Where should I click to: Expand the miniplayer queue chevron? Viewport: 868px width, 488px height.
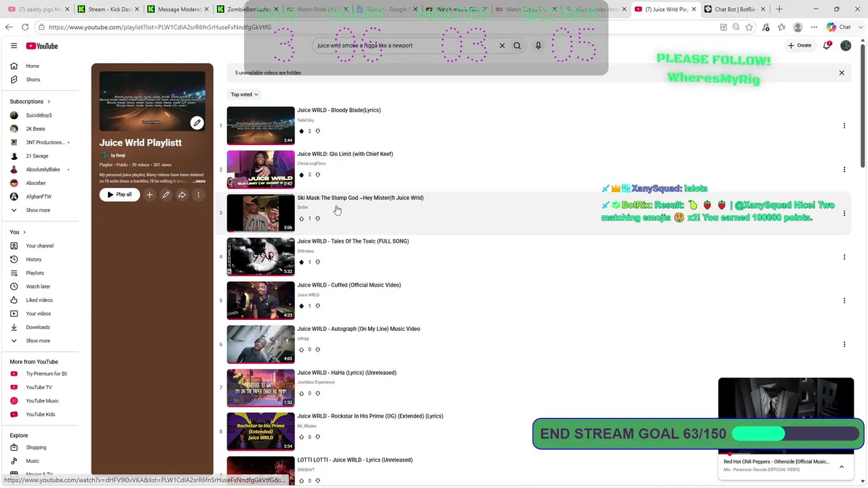point(842,467)
